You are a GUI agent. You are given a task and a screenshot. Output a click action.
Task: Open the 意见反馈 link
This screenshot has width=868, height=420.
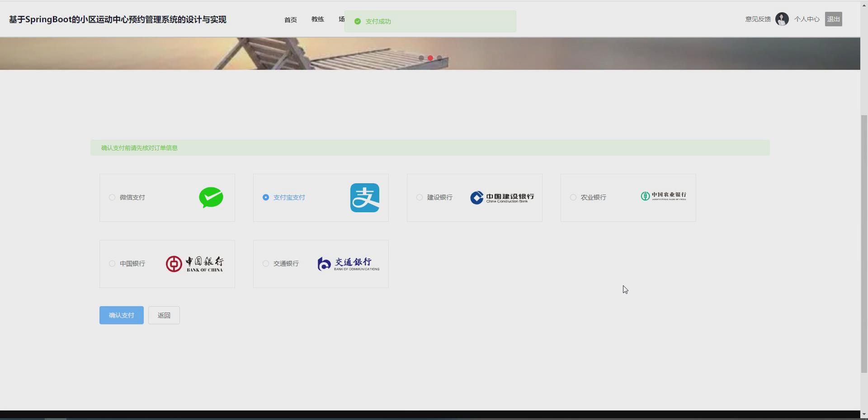758,19
